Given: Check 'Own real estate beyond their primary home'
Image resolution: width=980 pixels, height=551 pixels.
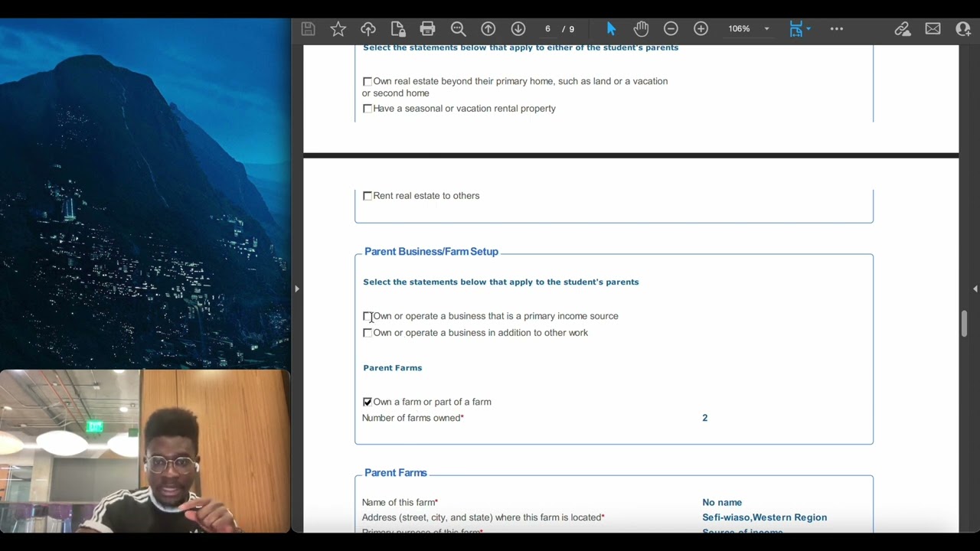Looking at the screenshot, I should pyautogui.click(x=367, y=81).
